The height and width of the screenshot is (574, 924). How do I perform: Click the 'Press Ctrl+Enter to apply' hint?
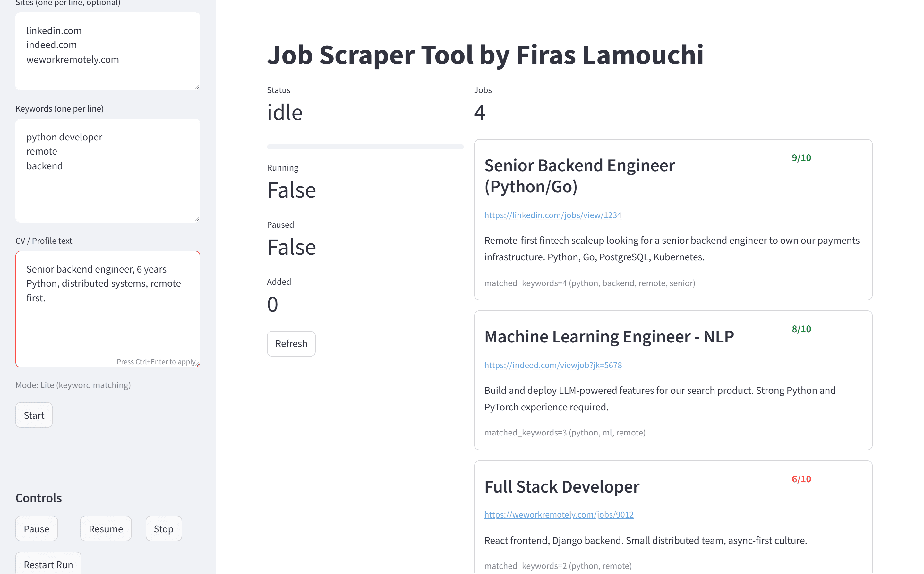tap(156, 361)
